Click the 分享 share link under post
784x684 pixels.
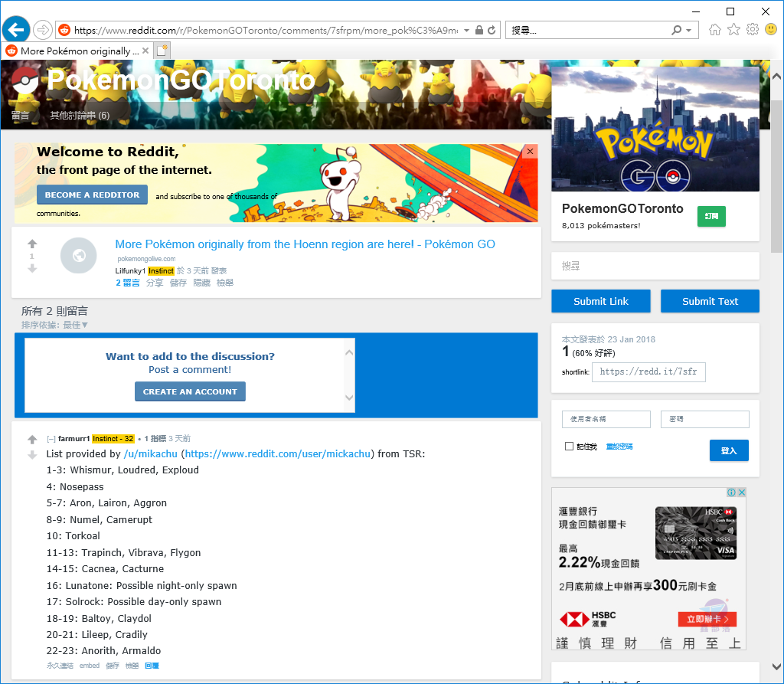[x=155, y=283]
